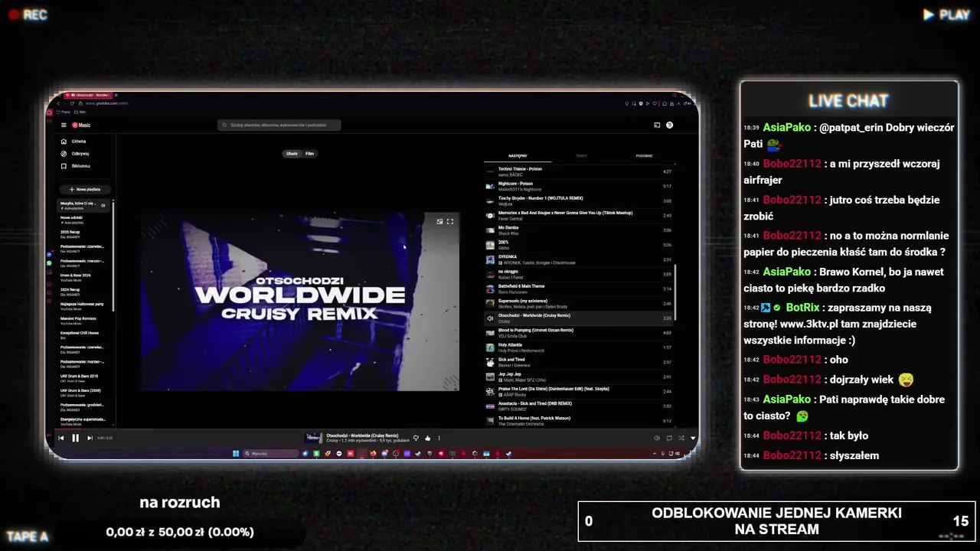Click the playing speaker icon on Worldwide row

pos(490,318)
